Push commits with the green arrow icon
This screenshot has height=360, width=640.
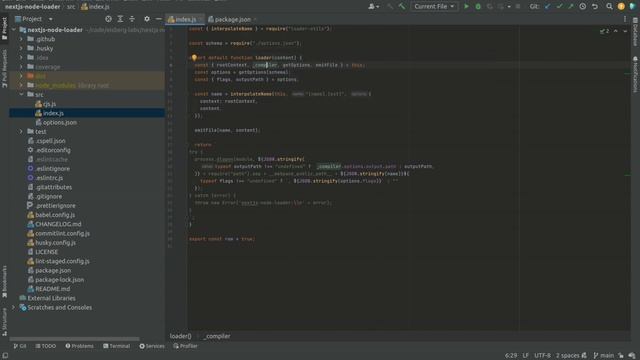click(571, 7)
